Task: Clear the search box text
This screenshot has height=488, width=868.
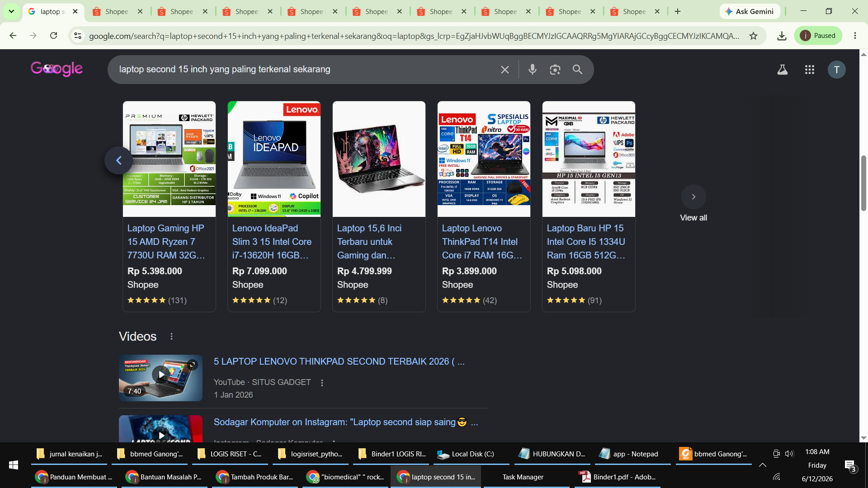Action: [505, 70]
